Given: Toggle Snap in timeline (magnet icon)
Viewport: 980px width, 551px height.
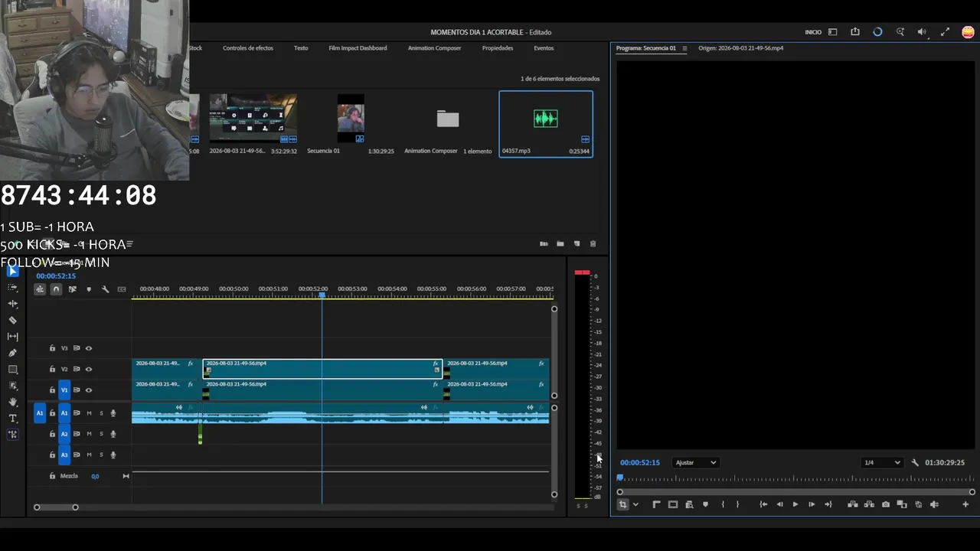Looking at the screenshot, I should (x=56, y=289).
